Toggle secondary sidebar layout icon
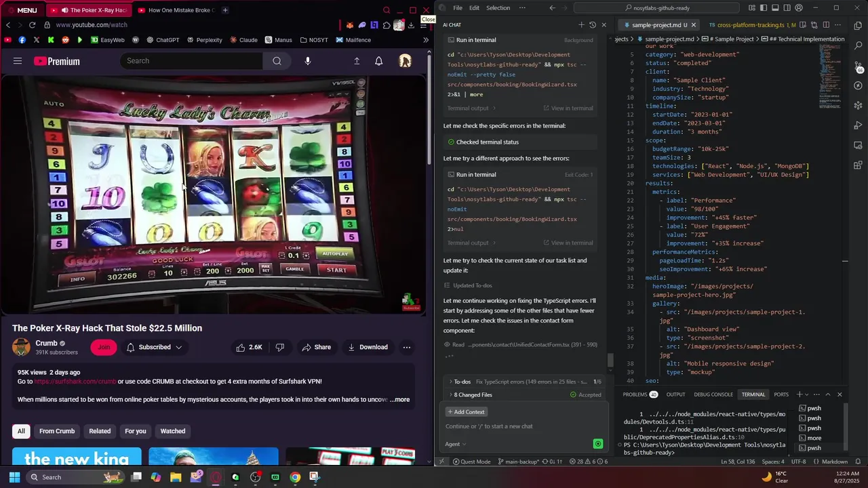 [787, 8]
